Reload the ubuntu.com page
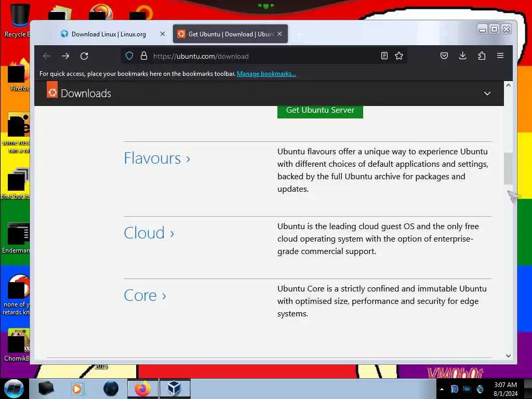Image resolution: width=532 pixels, height=399 pixels. (x=84, y=56)
